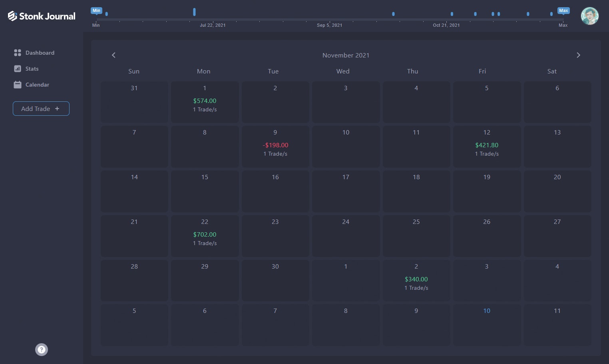Viewport: 609px width, 364px height.
Task: Click the Oct 21, 2021 timeline label
Action: 446,25
